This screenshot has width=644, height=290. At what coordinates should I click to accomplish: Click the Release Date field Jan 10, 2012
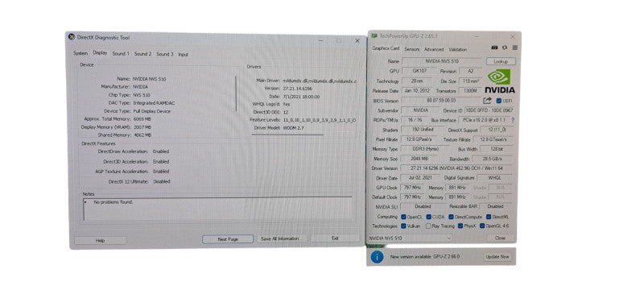417,91
